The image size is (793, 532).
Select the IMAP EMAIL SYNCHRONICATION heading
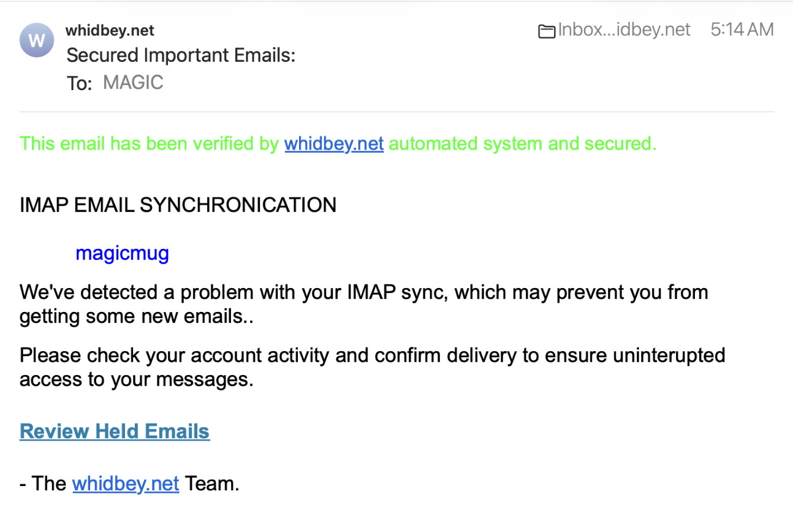click(x=178, y=205)
